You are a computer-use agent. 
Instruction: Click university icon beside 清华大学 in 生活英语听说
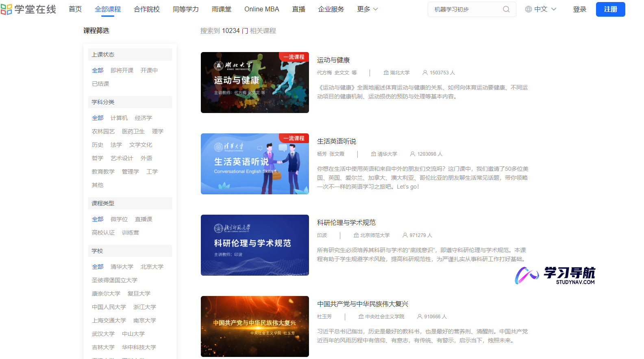[373, 154]
